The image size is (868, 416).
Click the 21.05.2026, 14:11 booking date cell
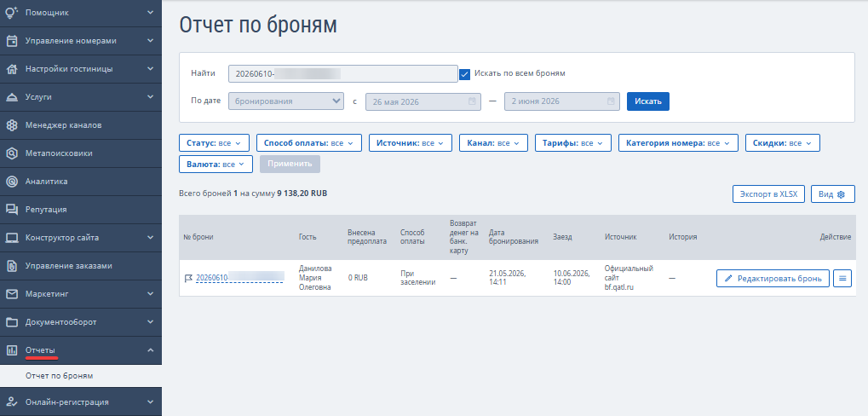[508, 278]
